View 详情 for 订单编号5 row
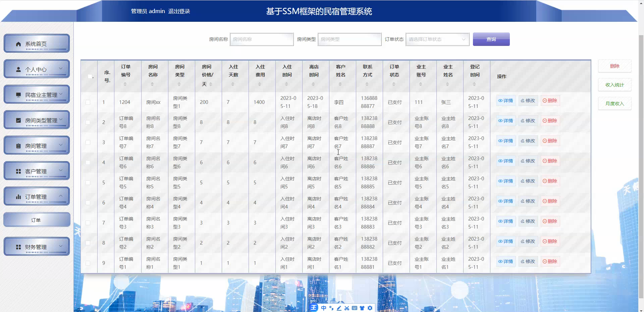 (x=506, y=181)
